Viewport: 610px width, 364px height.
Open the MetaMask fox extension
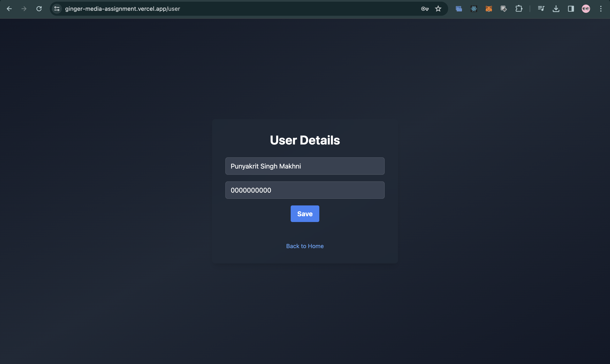click(489, 9)
